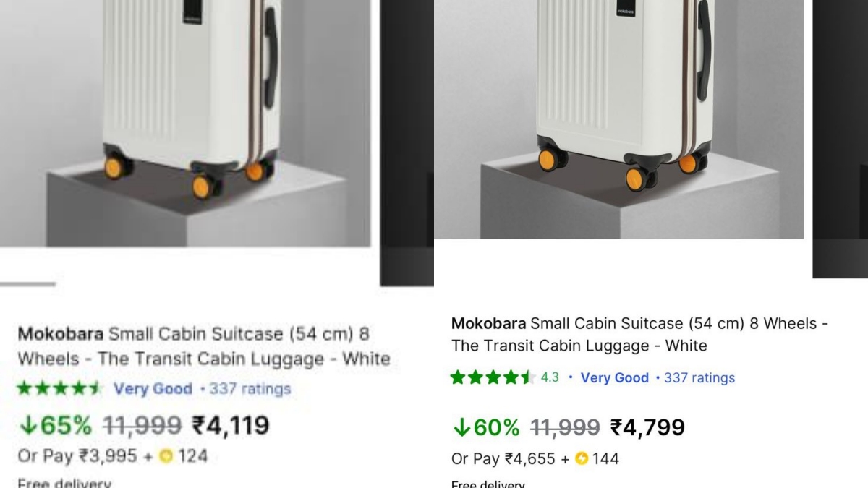Image resolution: width=868 pixels, height=488 pixels.
Task: Select the ₹4,799 price
Action: 647,427
